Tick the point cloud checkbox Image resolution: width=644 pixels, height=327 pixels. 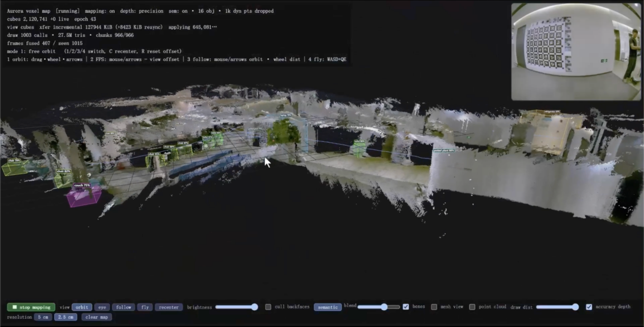(472, 307)
